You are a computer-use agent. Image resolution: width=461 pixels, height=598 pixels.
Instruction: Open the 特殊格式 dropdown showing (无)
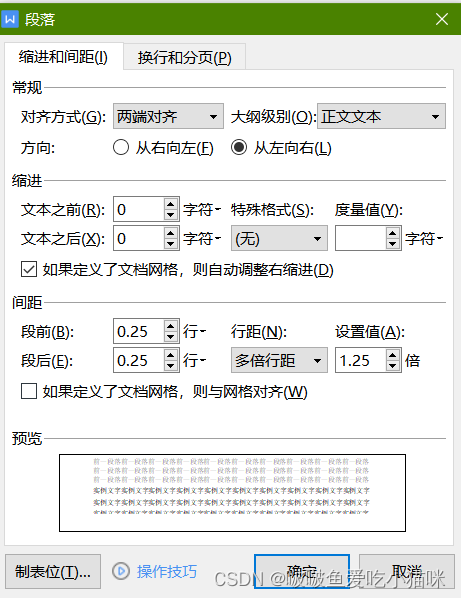tap(279, 238)
